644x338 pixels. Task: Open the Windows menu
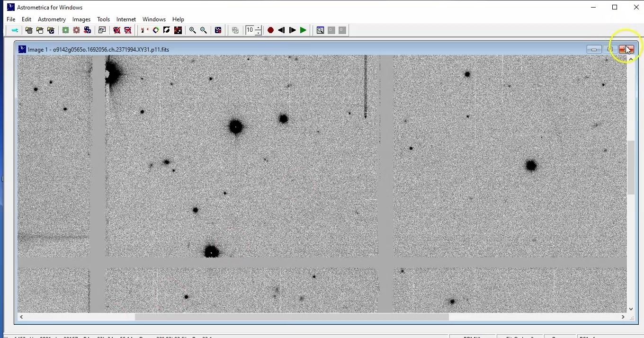[154, 19]
